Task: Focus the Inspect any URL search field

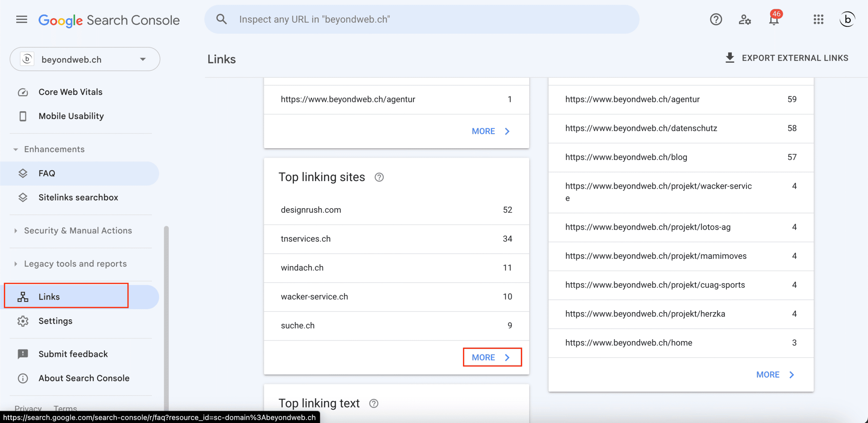Action: (x=422, y=19)
